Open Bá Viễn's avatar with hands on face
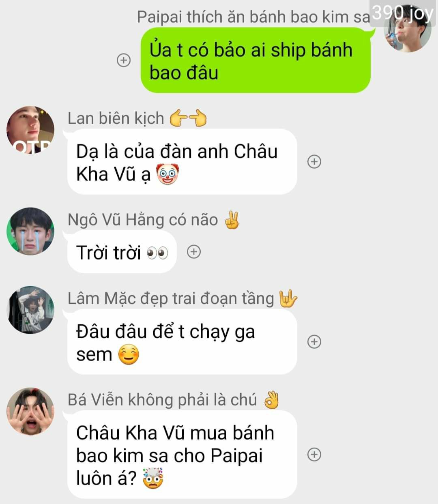Image resolution: width=438 pixels, height=504 pixels. (30, 412)
